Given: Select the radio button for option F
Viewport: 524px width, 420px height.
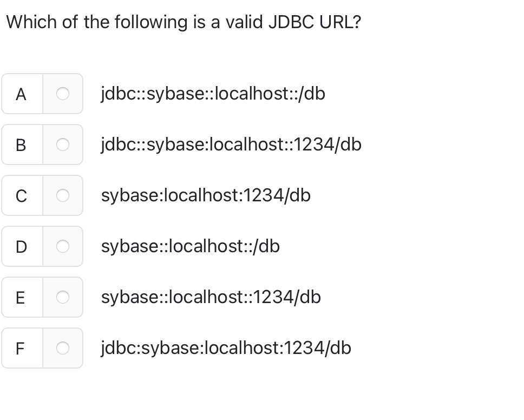Looking at the screenshot, I should click(x=63, y=348).
